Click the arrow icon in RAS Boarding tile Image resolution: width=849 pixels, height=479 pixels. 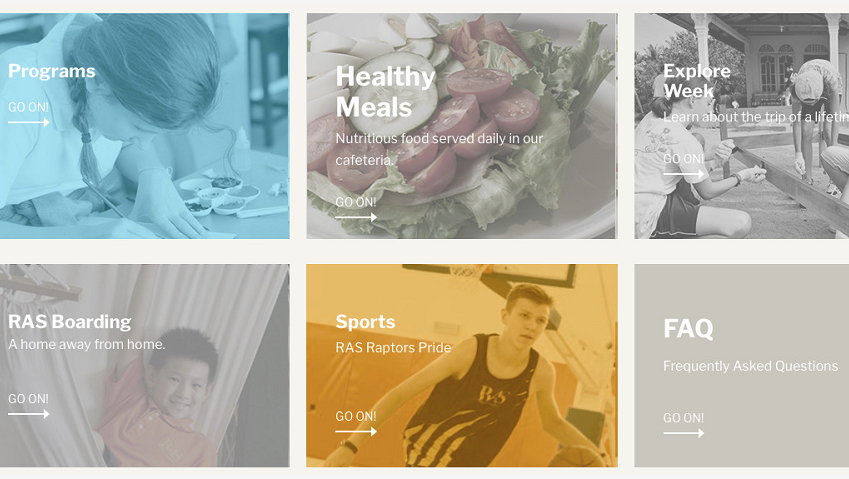[x=29, y=414]
